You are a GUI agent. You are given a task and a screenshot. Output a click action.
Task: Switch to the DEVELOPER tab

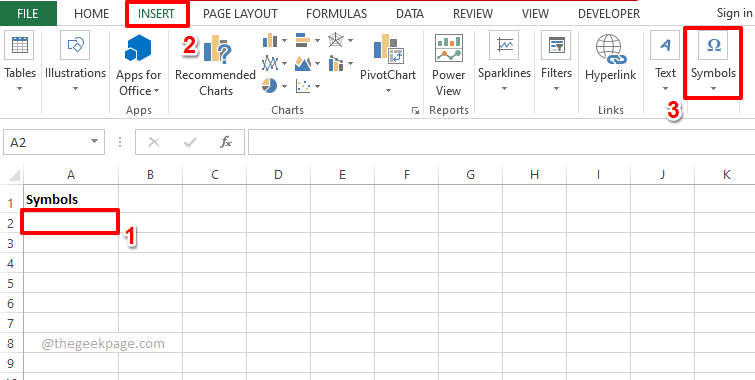609,14
